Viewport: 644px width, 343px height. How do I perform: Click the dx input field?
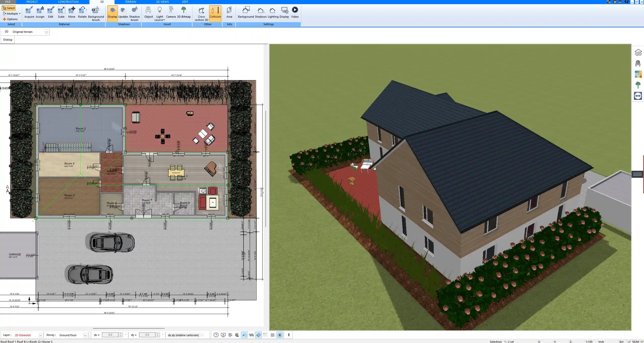pos(110,335)
